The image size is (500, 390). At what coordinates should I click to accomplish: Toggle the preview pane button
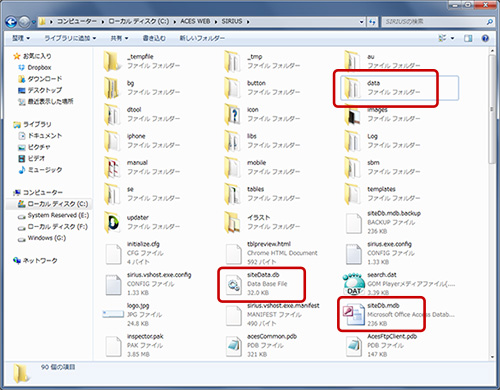coord(468,38)
